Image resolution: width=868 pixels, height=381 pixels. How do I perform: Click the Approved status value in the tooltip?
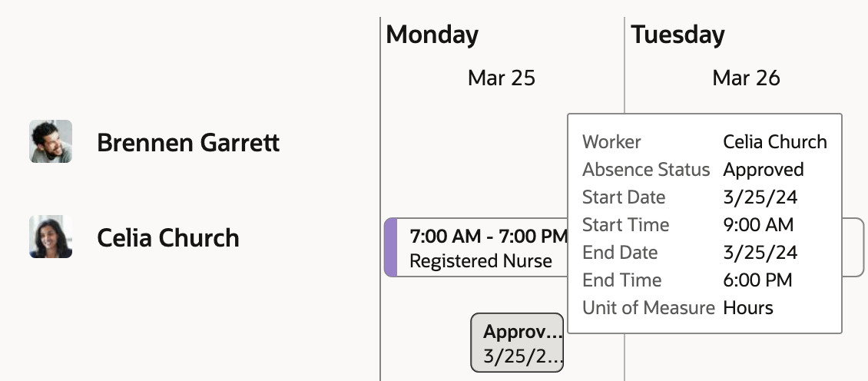tap(763, 170)
